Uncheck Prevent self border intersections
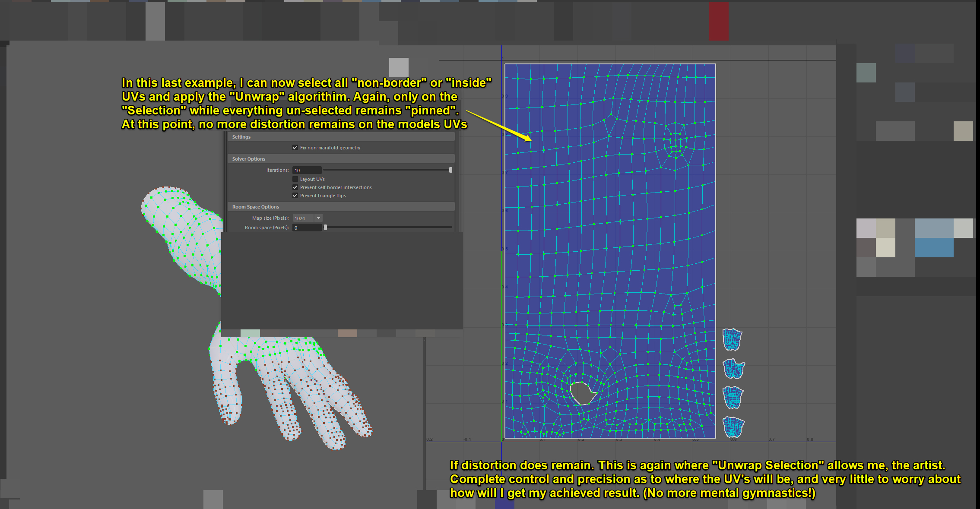 click(295, 187)
